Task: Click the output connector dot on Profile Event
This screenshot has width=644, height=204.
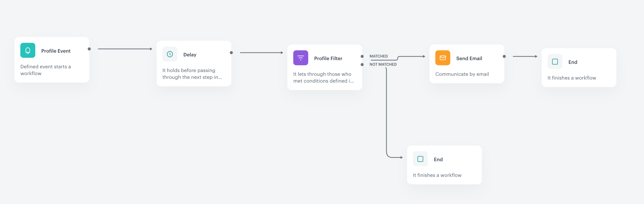Action: point(89,49)
